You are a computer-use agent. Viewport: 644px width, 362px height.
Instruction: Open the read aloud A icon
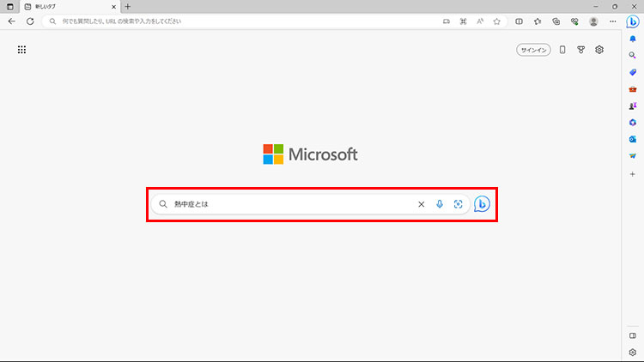pos(480,21)
